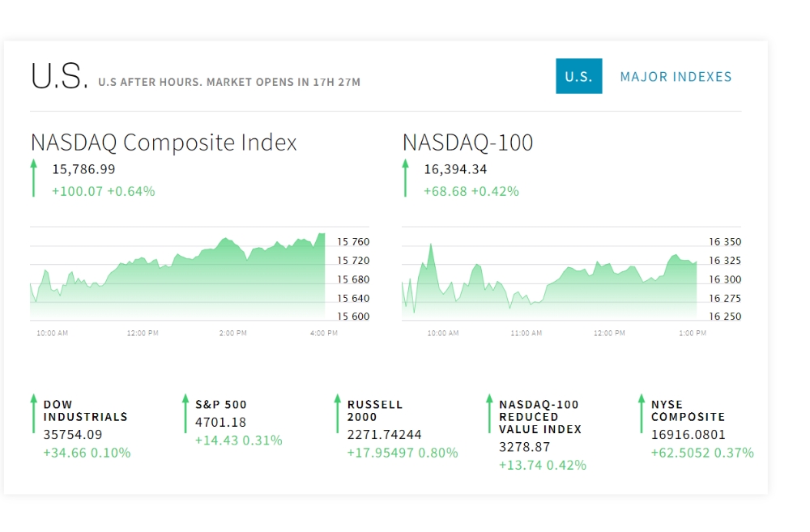Image resolution: width=810 pixels, height=532 pixels.
Task: Click the up arrow next to Russell 2000
Action: point(337,413)
